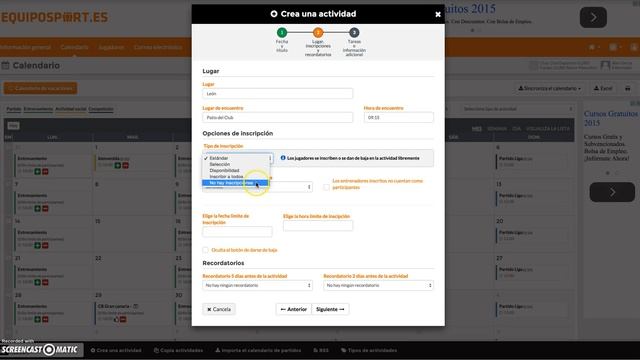Click the red minus on the day 1 activity
Viewport: 640px width, 360px height.
[125, 165]
